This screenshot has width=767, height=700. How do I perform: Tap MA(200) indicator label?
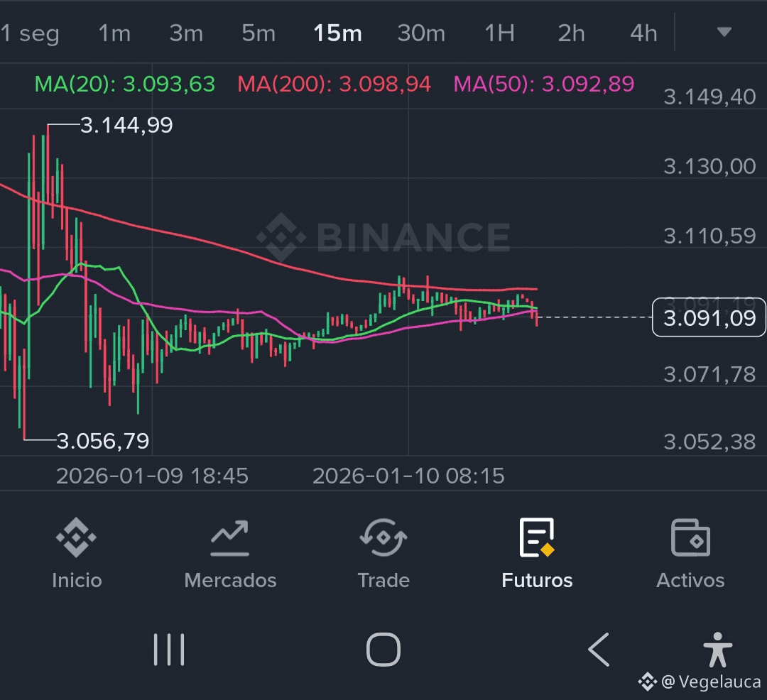click(334, 84)
